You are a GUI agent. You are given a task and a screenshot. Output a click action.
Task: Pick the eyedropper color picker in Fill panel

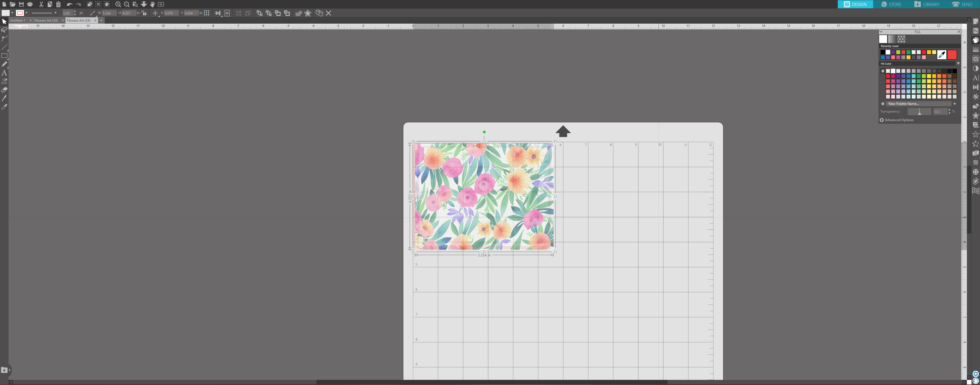(942, 55)
